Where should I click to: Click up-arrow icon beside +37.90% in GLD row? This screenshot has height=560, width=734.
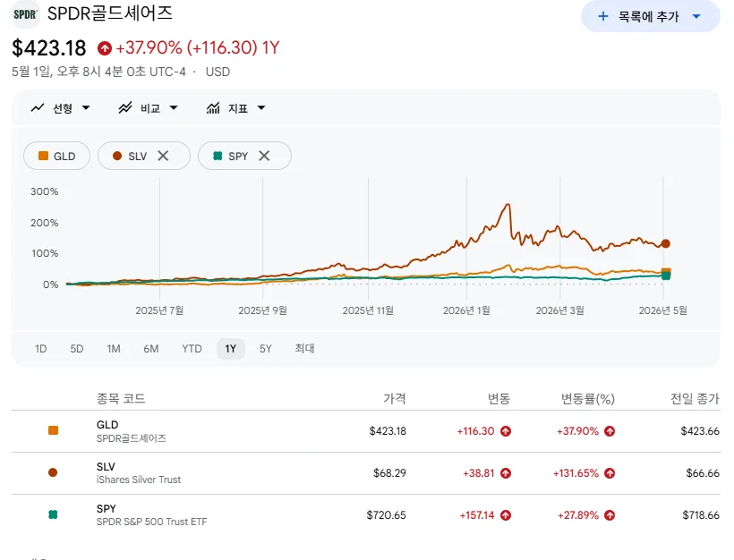pyautogui.click(x=610, y=431)
